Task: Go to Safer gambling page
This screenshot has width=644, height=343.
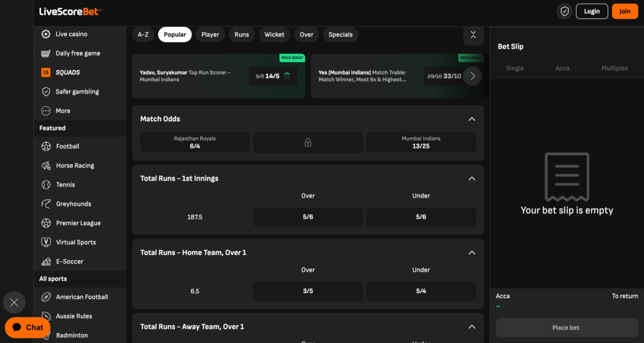Action: tap(77, 92)
